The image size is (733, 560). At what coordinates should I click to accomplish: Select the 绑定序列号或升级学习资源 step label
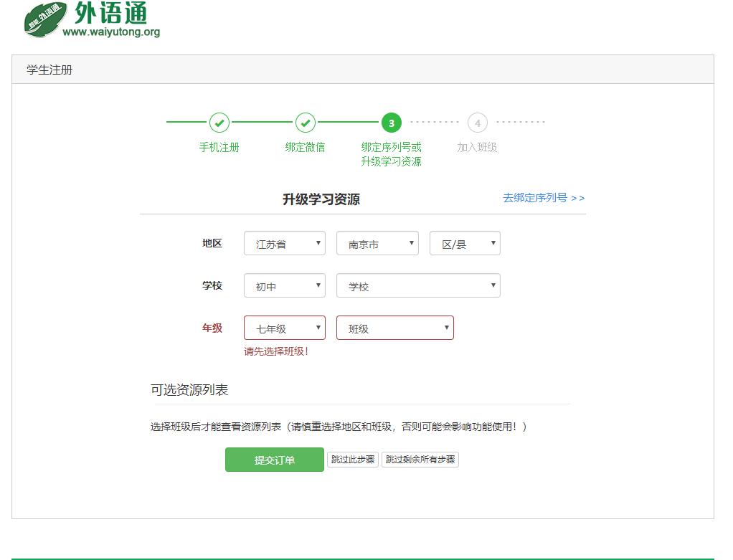point(392,154)
